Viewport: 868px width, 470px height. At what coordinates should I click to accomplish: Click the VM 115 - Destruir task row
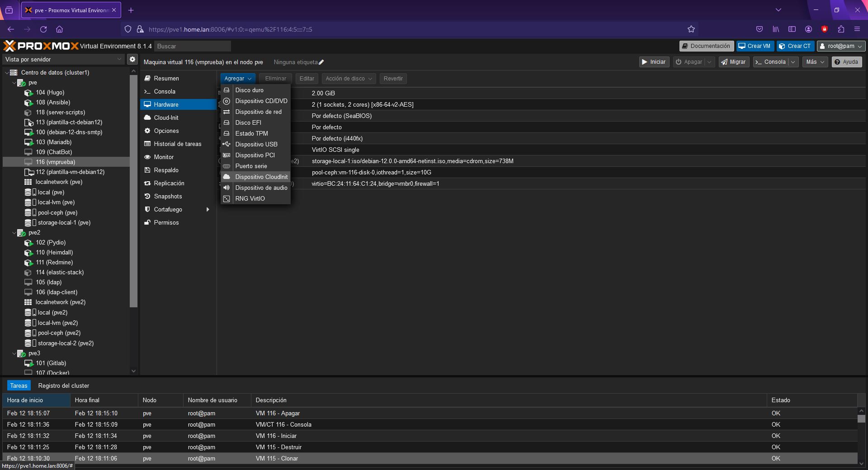coord(429,447)
